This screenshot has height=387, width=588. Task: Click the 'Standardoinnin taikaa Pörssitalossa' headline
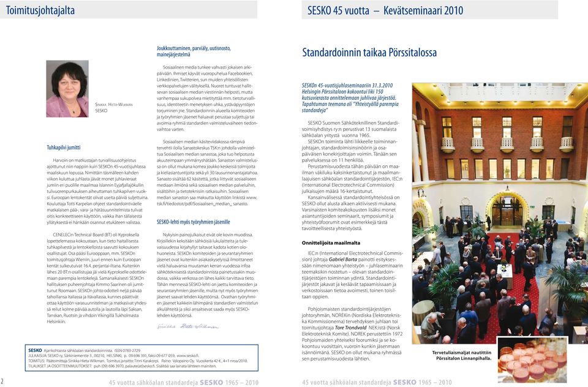[369, 52]
